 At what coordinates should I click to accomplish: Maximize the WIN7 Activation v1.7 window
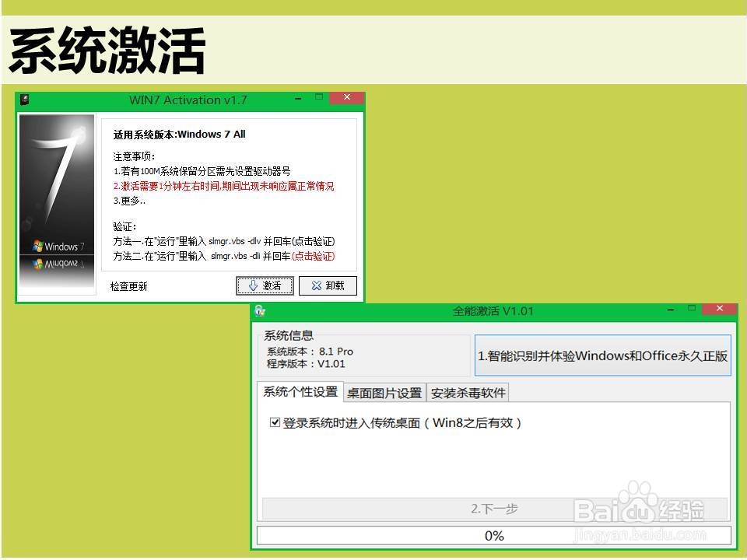[319, 97]
